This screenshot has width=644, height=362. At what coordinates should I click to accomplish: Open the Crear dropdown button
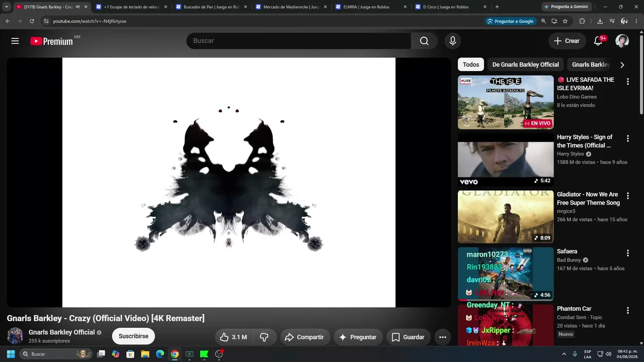coord(567,41)
